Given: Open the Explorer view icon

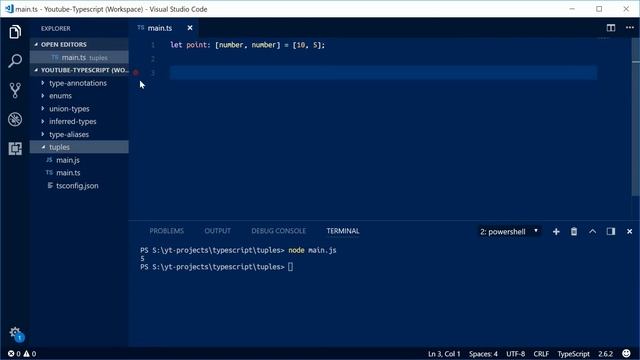Looking at the screenshot, I should pos(15,32).
